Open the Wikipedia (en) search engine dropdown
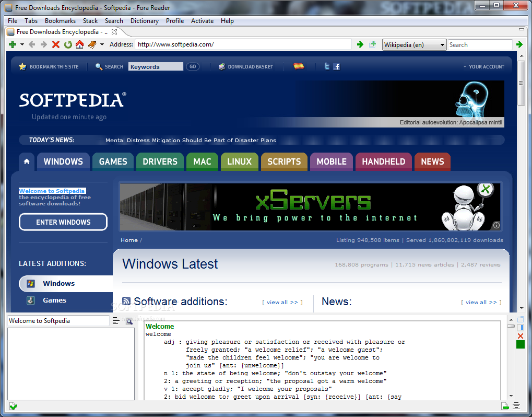532x417 pixels. coord(414,45)
